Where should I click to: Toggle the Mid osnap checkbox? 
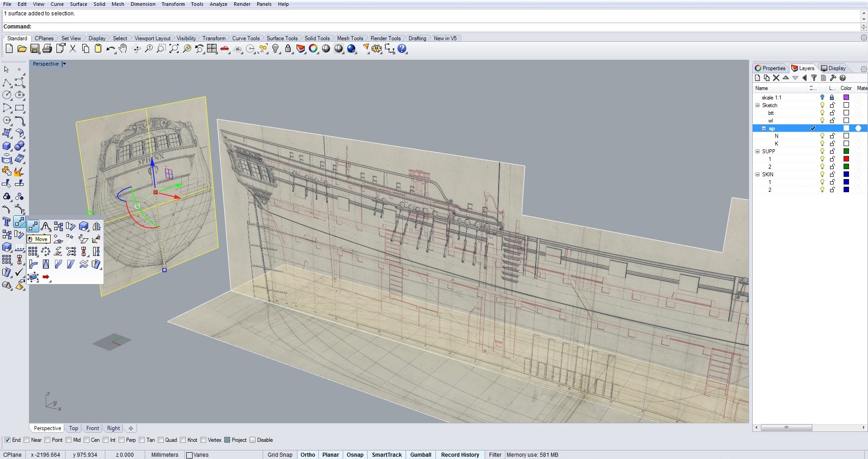coord(69,440)
